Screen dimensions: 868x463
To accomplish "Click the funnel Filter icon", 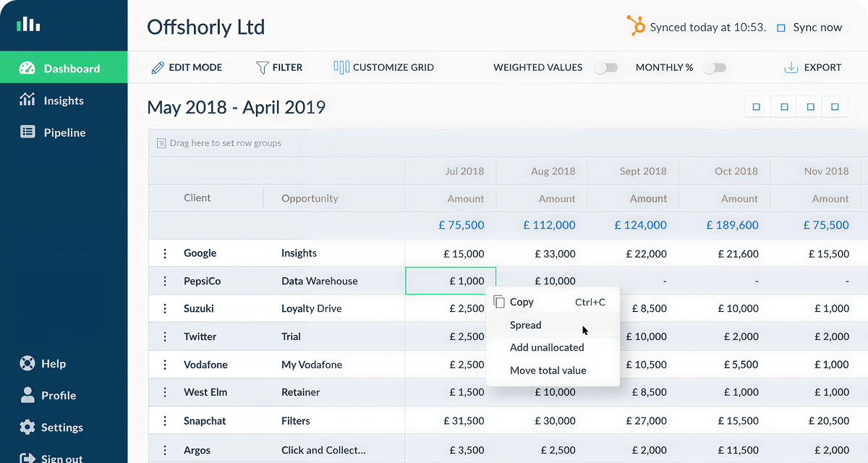I will (262, 67).
